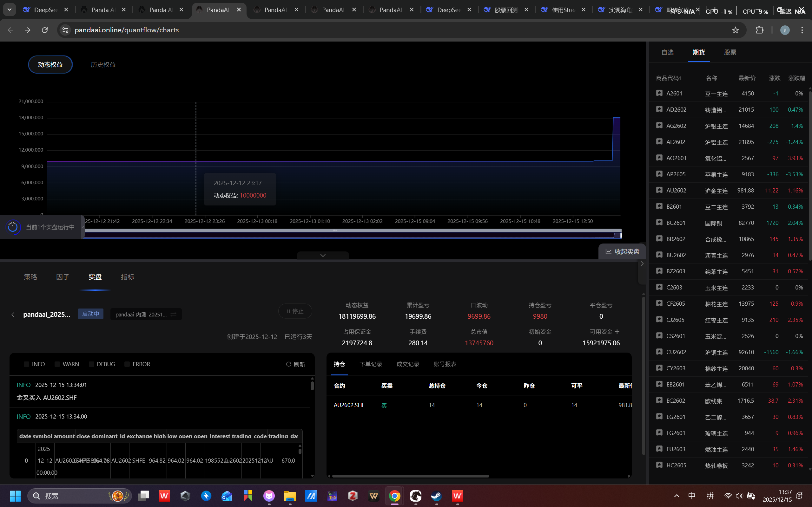The width and height of the screenshot is (812, 507).
Task: Collapse the chart panel with the down chevron
Action: point(323,255)
